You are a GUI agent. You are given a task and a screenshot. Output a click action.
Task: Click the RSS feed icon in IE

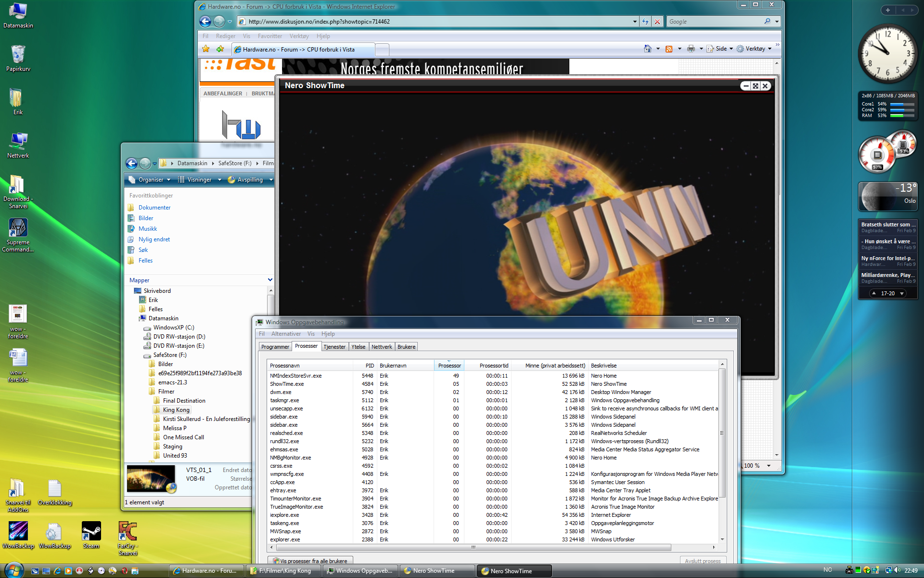pos(669,49)
